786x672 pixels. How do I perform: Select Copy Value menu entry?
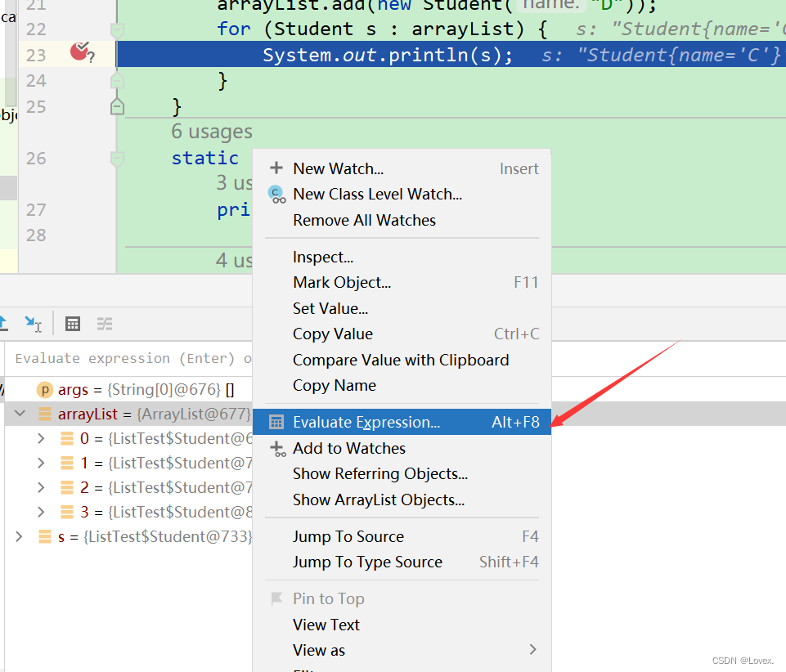[402, 334]
